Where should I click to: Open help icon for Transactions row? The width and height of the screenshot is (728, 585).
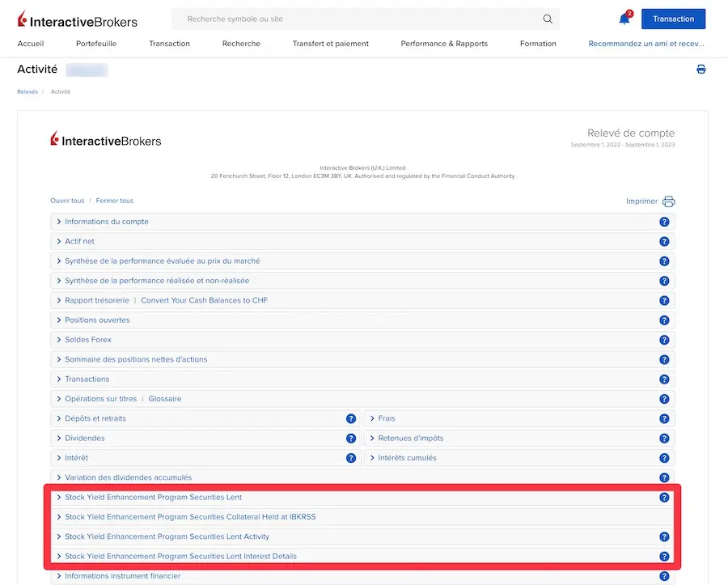pos(664,379)
